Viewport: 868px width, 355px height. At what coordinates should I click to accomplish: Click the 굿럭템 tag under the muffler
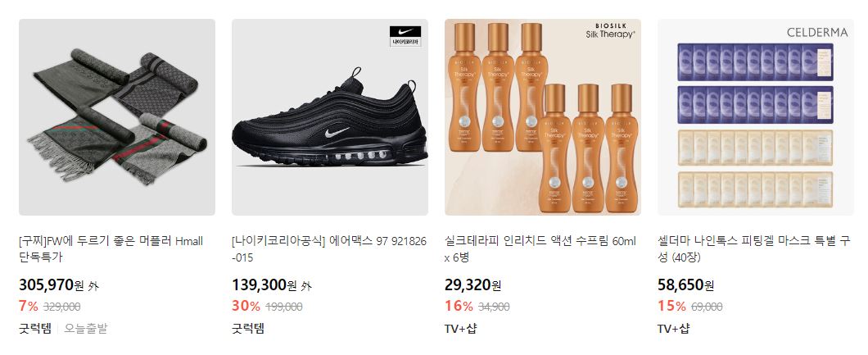(35, 329)
